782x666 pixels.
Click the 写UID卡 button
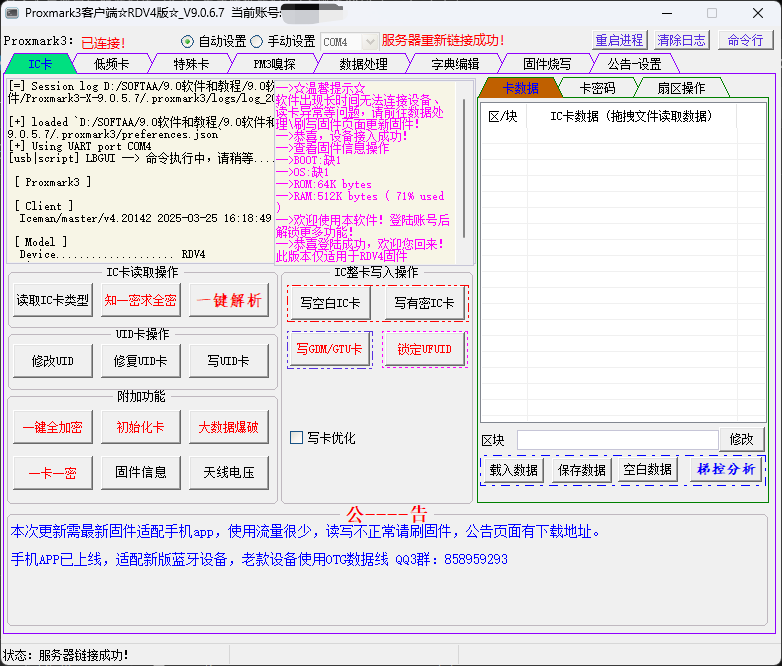[x=229, y=361]
